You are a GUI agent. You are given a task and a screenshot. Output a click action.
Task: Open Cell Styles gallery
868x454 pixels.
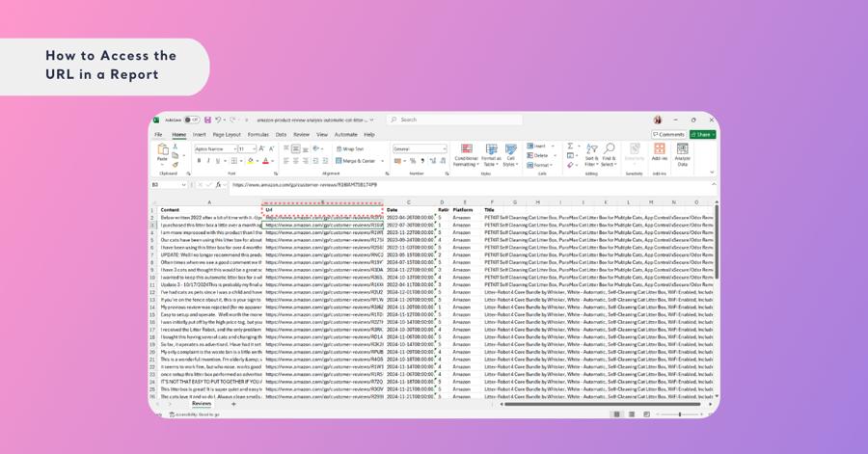coord(510,155)
